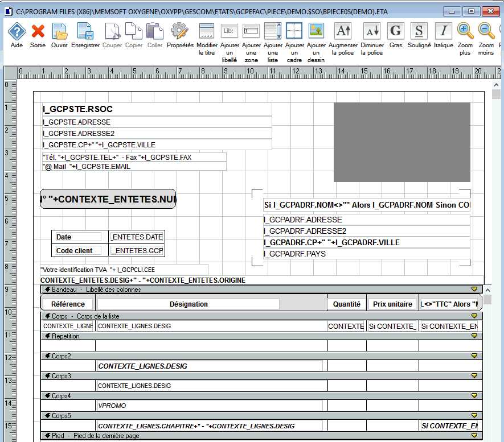The width and height of the screenshot is (504, 442).
Task: Click the Zoom plus magnifier
Action: [465, 31]
